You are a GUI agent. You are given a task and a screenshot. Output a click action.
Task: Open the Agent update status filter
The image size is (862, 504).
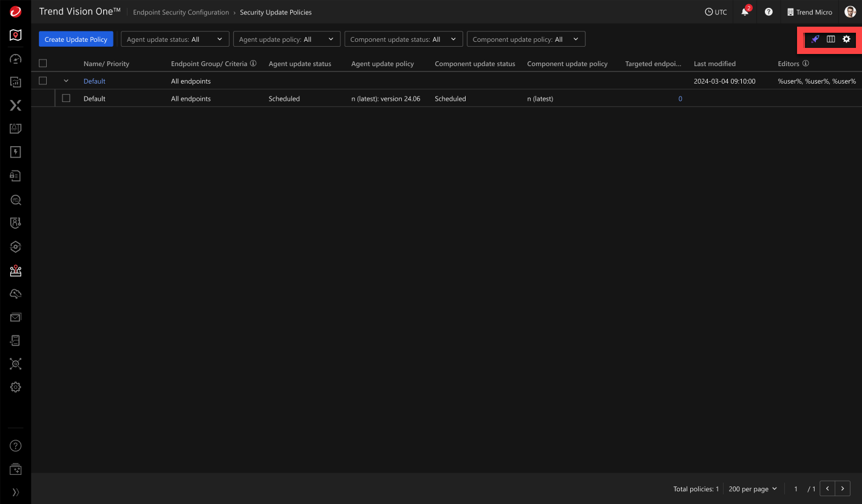[x=175, y=39]
